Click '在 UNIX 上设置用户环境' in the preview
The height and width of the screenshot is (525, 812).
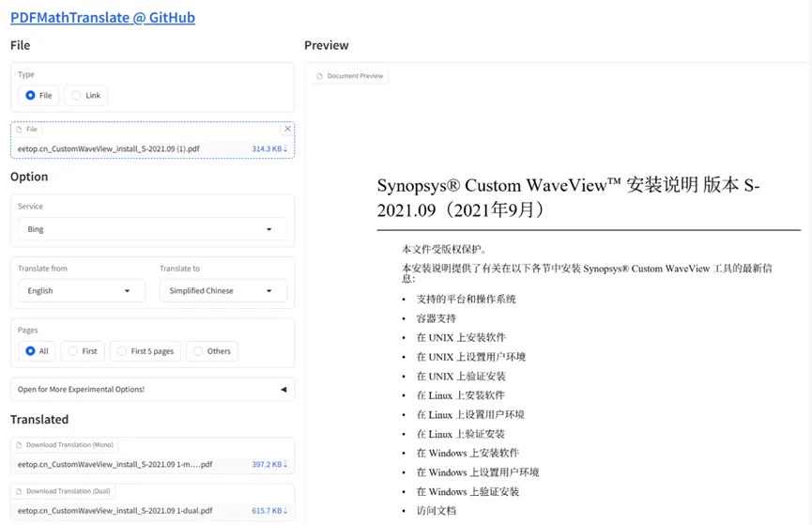pyautogui.click(x=470, y=357)
